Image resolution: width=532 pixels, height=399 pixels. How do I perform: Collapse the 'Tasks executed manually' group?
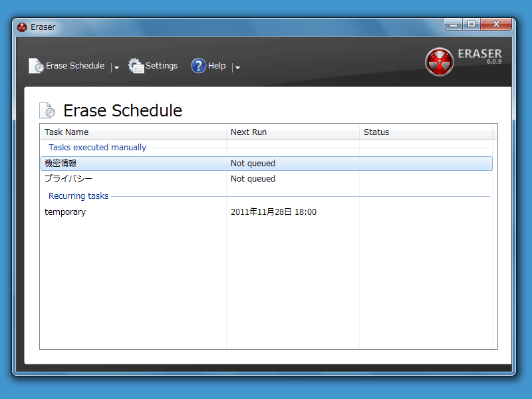coord(97,147)
